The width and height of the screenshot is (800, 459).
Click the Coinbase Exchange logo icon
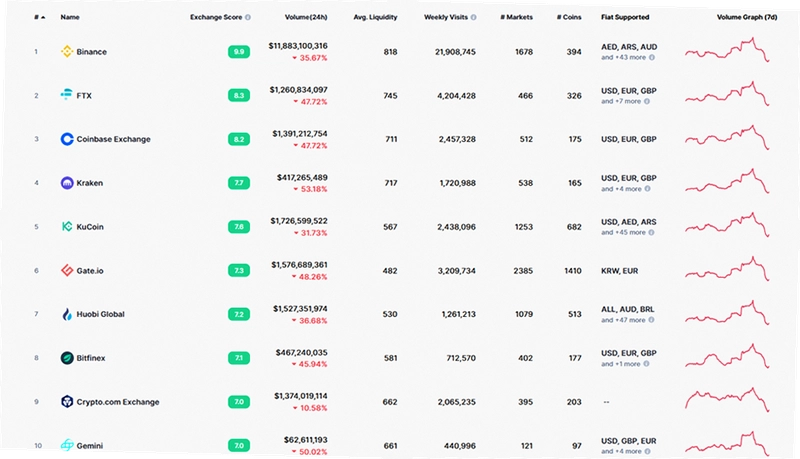[67, 139]
